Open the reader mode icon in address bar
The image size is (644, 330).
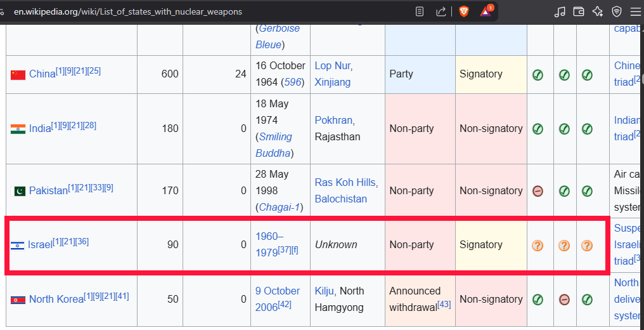coord(420,11)
